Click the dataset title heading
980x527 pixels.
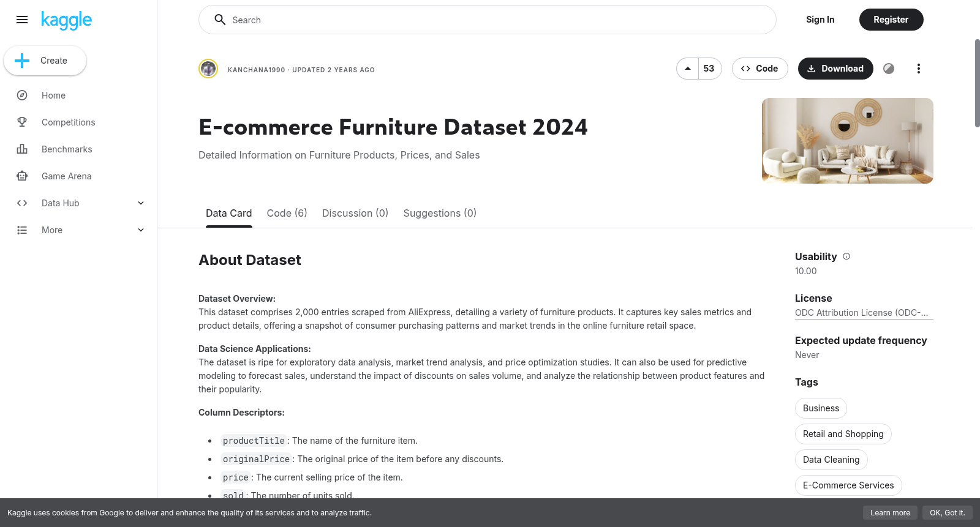(393, 127)
